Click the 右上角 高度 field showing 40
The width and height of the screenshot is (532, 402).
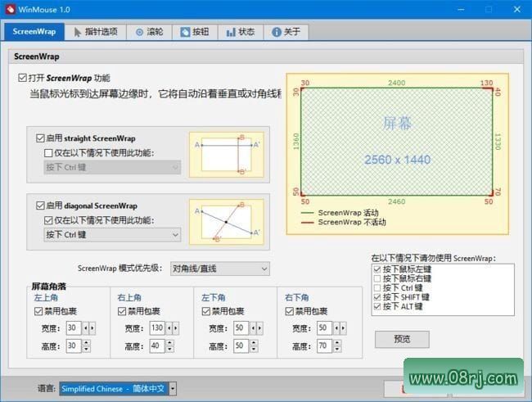coord(157,346)
